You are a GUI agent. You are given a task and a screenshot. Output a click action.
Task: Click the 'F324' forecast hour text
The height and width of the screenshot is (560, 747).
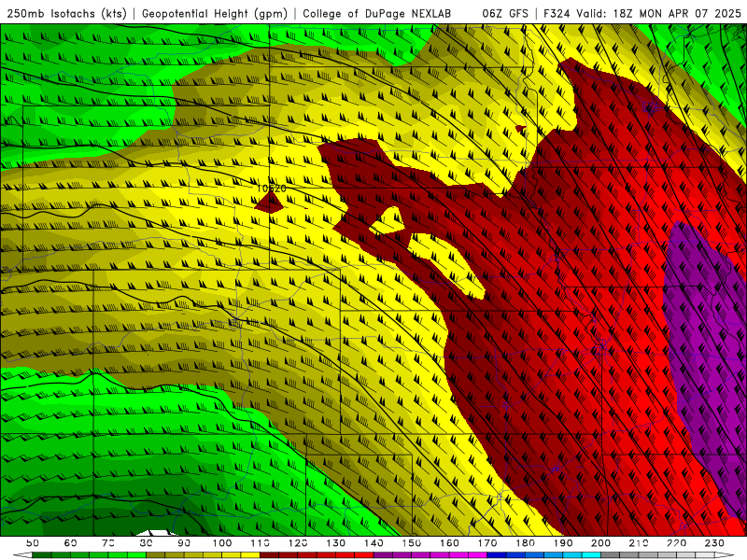tap(557, 14)
